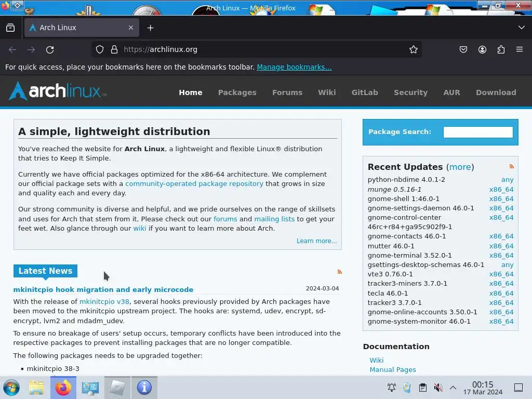The image size is (532, 399).
Task: Follow the mailing lists link
Action: point(274,219)
